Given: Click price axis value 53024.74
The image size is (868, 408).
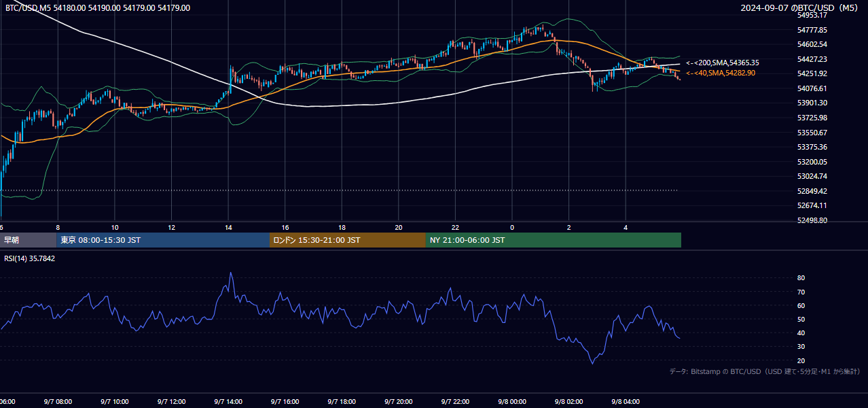Looking at the screenshot, I should pyautogui.click(x=812, y=176).
